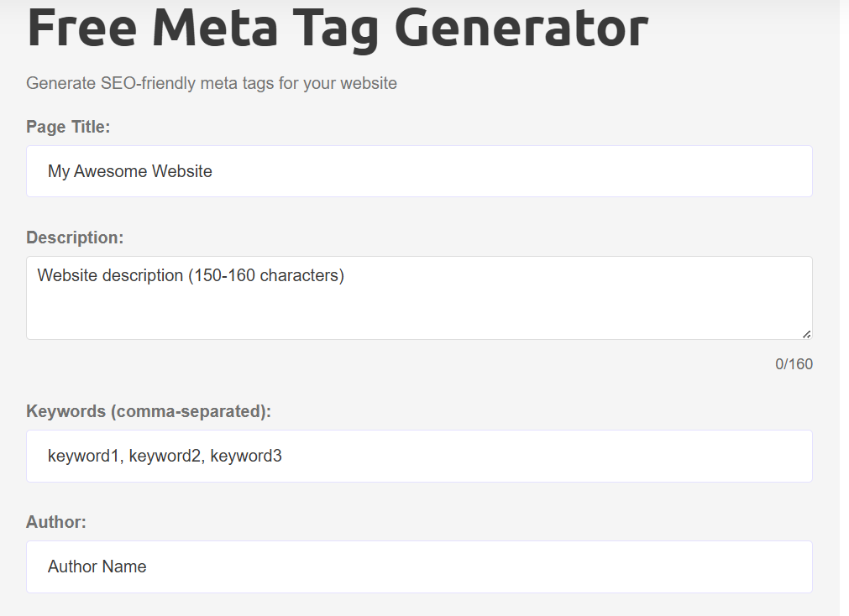Click the 'Free Meta Tag Generator' heading

[x=336, y=29]
